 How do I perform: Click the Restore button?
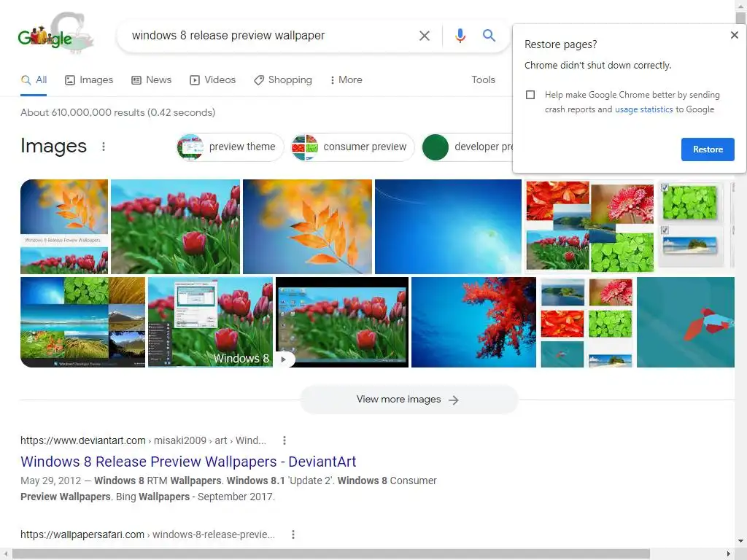click(708, 149)
